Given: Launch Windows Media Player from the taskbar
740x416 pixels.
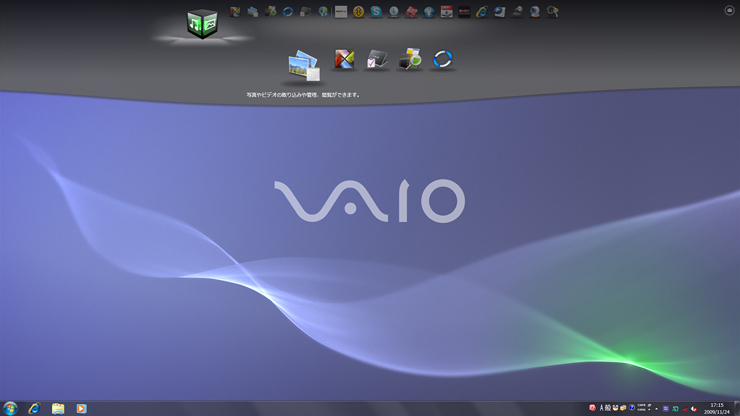Looking at the screenshot, I should 82,408.
